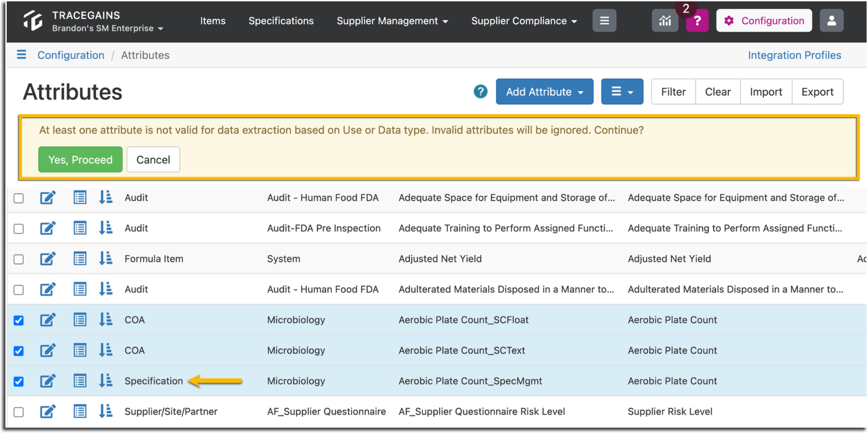The image size is (868, 433).
Task: Click the Supplier Risk Level cell
Action: pos(670,412)
